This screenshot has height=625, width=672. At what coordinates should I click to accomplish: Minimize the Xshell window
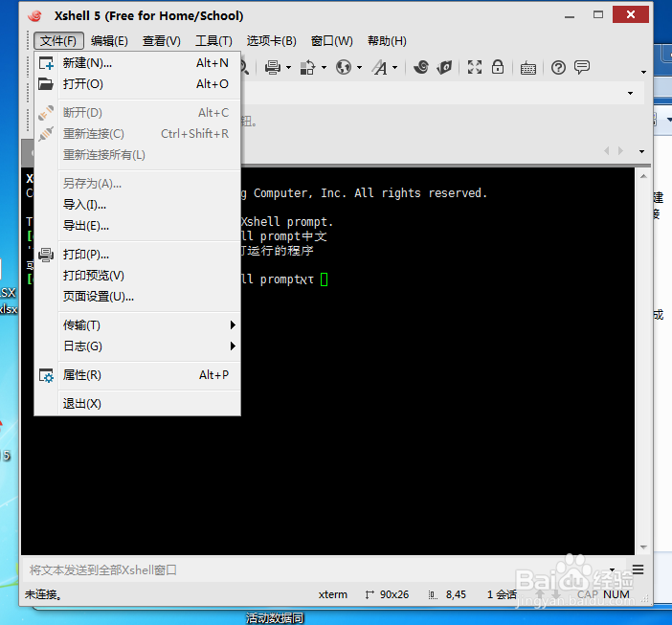pos(570,16)
